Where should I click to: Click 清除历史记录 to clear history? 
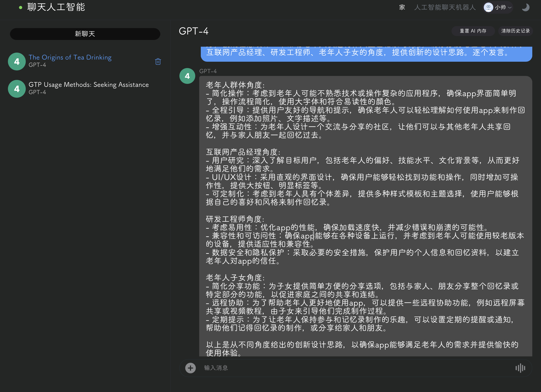click(x=515, y=31)
